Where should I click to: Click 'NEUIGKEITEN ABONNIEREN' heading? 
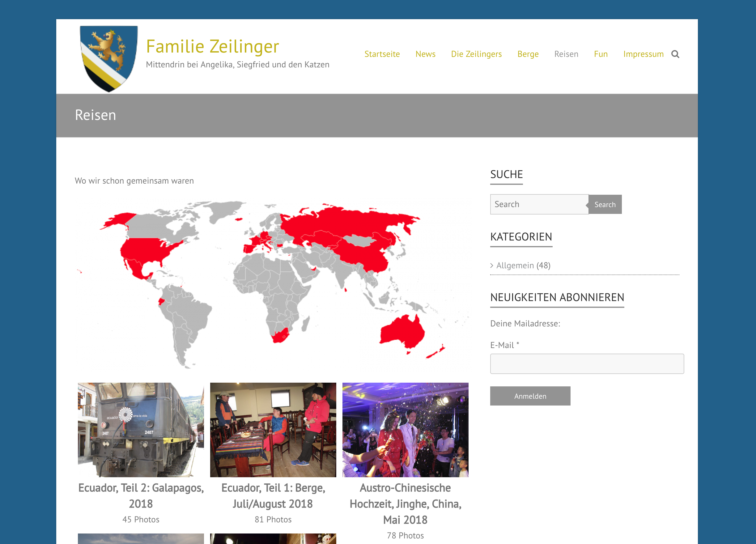coord(557,297)
